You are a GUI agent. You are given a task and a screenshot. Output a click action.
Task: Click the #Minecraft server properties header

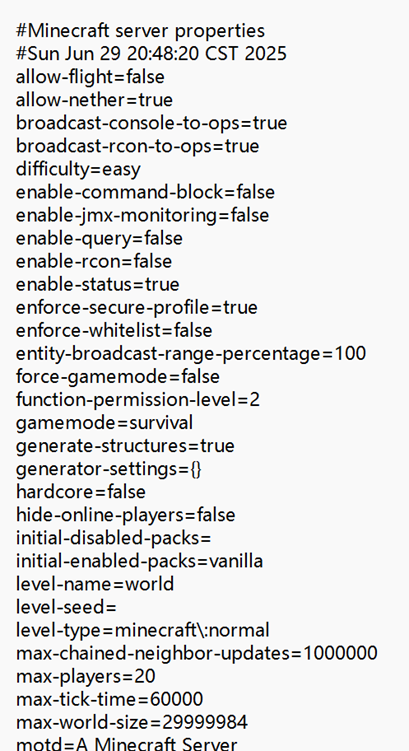pos(140,31)
